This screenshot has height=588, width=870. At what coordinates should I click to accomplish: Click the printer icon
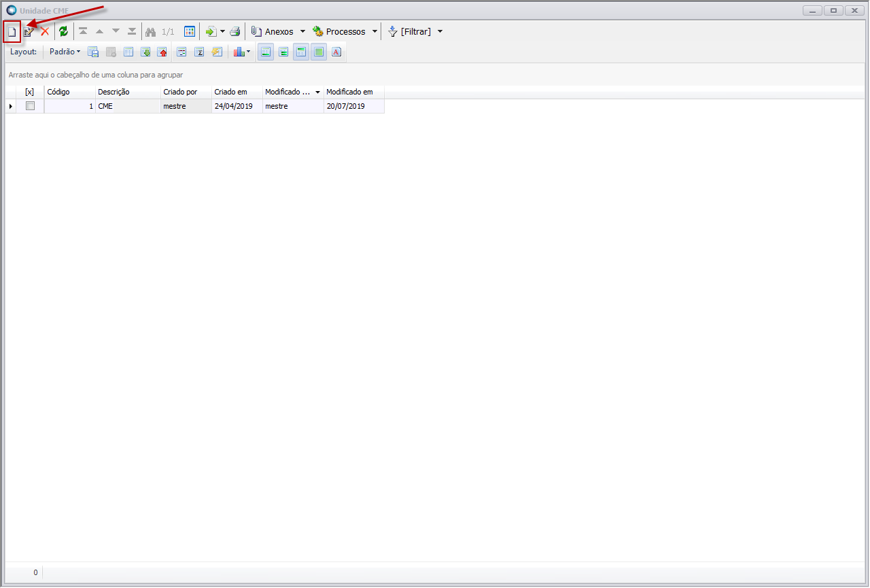point(234,32)
